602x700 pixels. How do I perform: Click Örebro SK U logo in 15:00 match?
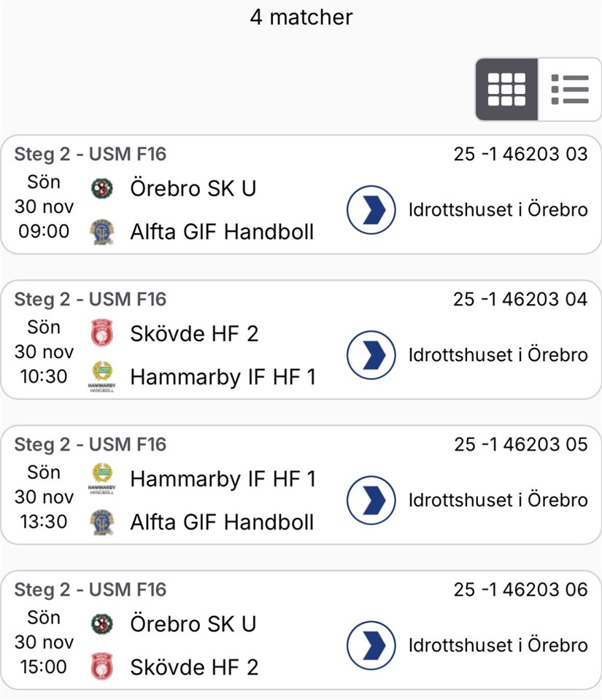[x=102, y=624]
